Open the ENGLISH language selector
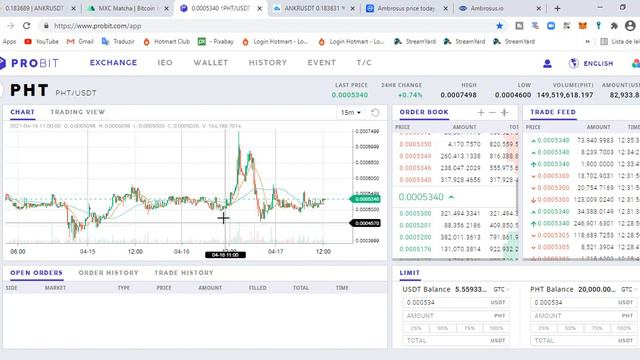The width and height of the screenshot is (640, 360). pyautogui.click(x=598, y=64)
